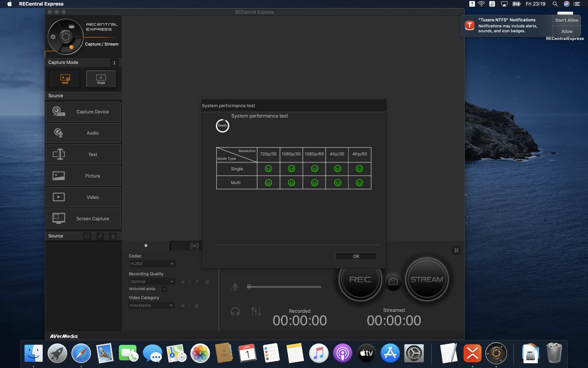Add an Audio source
This screenshot has height=368, width=588.
(83, 133)
